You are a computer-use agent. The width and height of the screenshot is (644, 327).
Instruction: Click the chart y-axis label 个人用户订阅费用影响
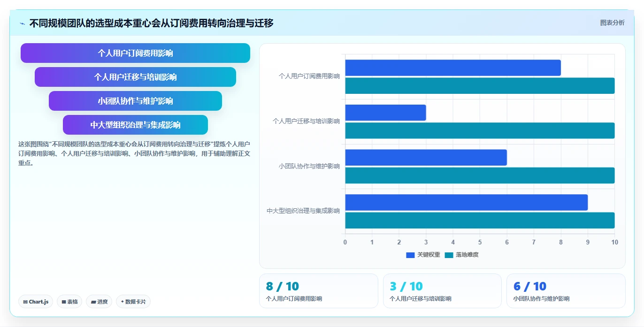pos(309,76)
